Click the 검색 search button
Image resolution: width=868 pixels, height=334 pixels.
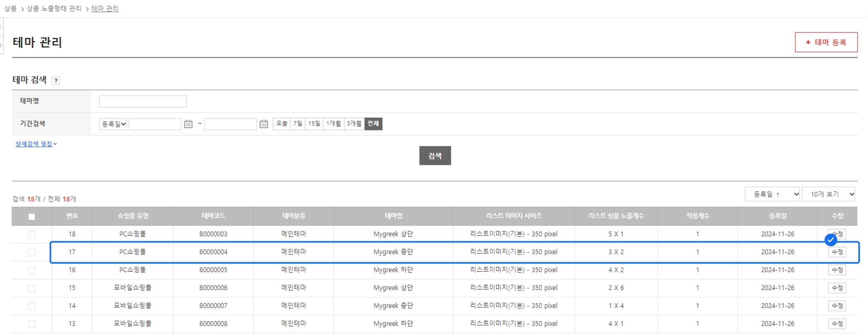[435, 156]
